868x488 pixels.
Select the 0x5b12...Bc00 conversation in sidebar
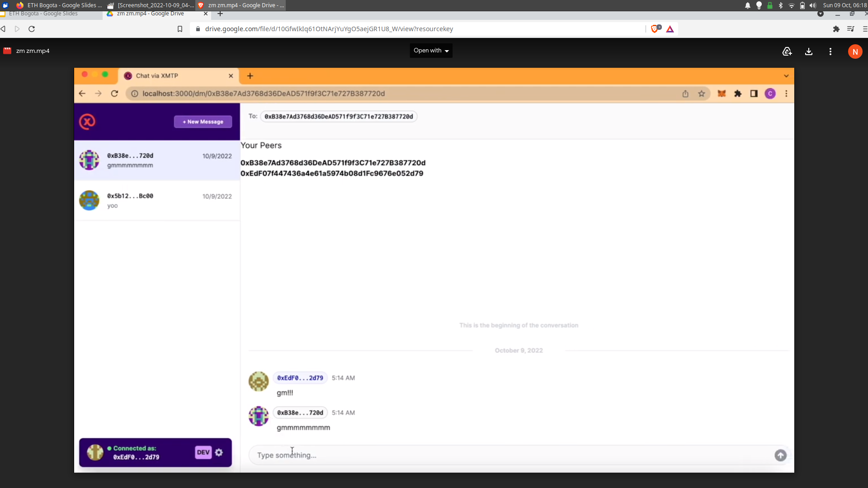point(155,200)
